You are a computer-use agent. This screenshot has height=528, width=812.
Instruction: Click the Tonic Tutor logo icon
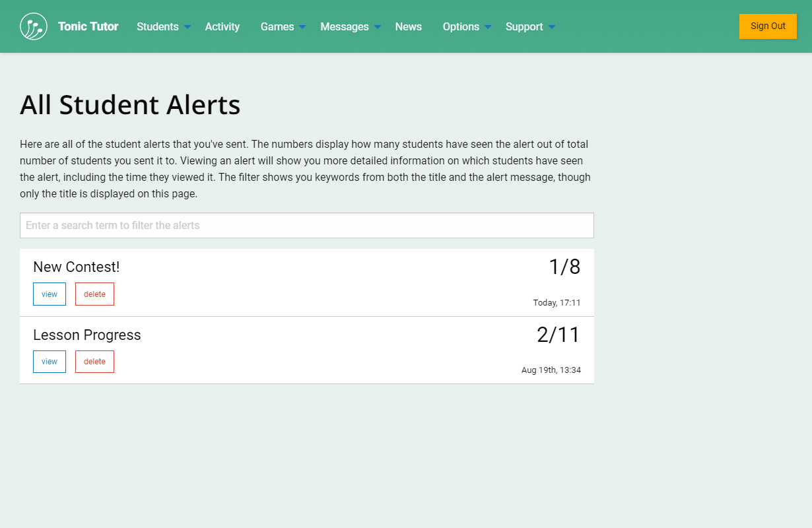click(34, 26)
